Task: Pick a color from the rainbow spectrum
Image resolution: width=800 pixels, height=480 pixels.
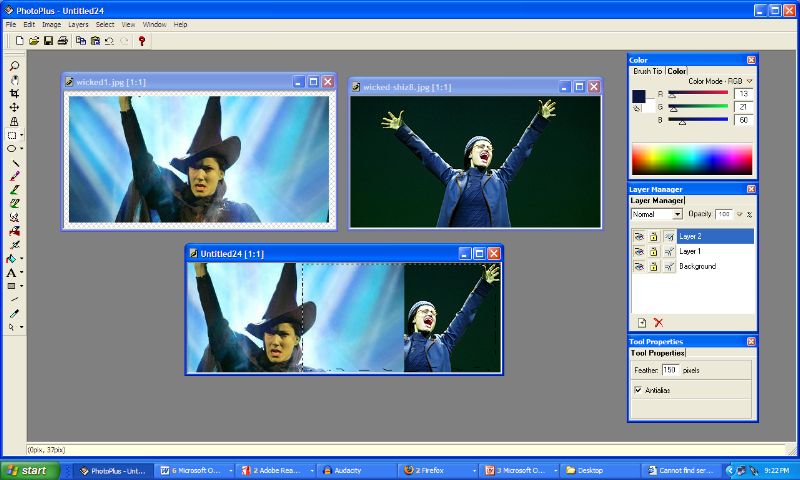Action: [x=692, y=159]
